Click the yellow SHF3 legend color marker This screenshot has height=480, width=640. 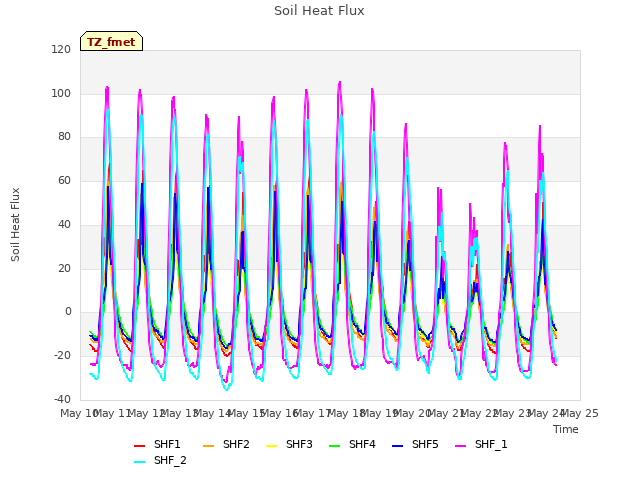(x=271, y=446)
